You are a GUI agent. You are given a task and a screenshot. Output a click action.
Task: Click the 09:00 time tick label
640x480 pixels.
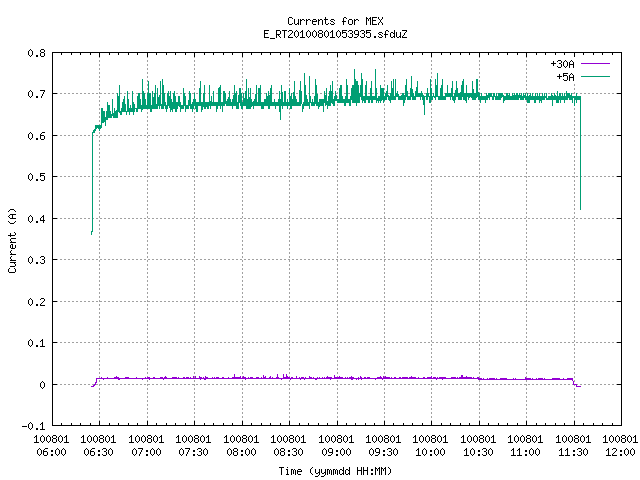click(336, 452)
